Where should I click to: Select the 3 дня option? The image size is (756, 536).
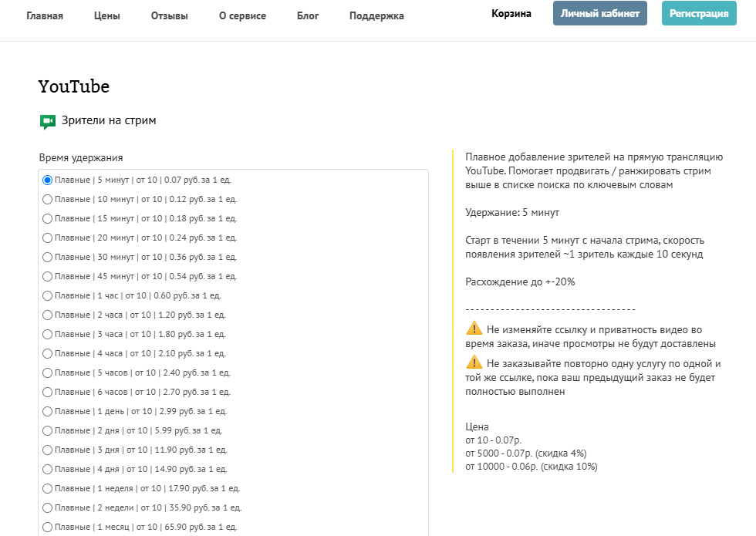pyautogui.click(x=47, y=450)
